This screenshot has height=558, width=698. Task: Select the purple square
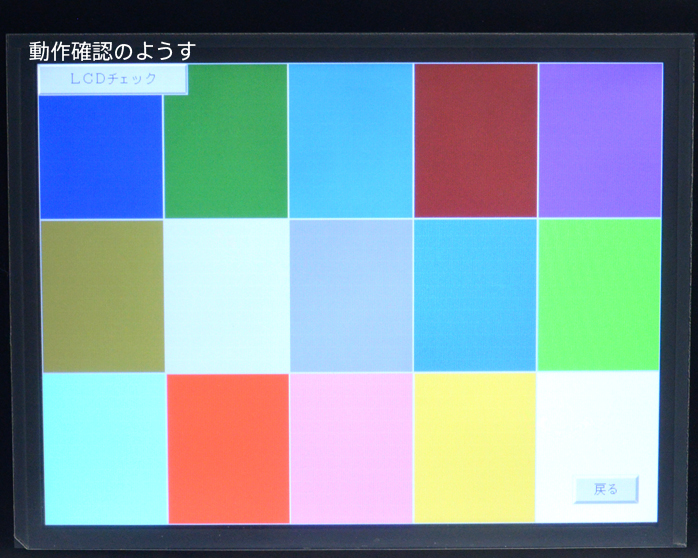pyautogui.click(x=600, y=140)
